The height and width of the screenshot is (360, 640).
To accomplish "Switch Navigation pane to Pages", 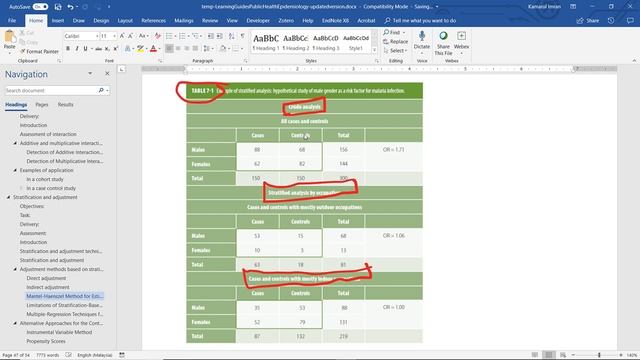I will [x=42, y=105].
